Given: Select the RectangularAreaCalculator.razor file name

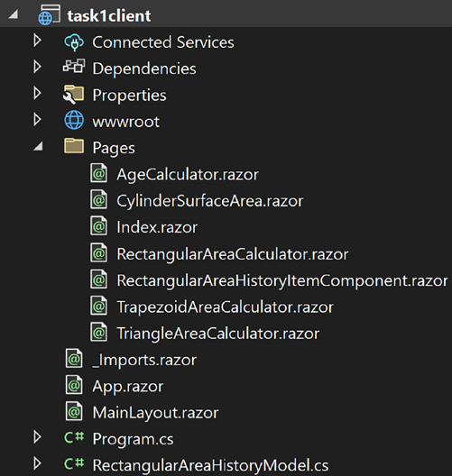Looking at the screenshot, I should (x=233, y=254).
